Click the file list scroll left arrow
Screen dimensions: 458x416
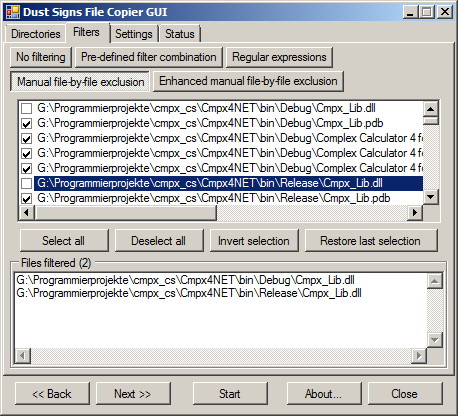click(26, 212)
